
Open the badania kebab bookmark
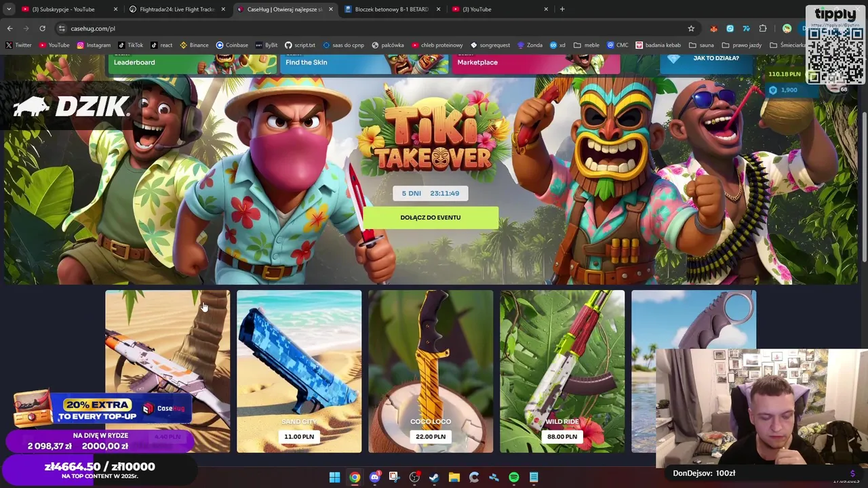point(658,45)
